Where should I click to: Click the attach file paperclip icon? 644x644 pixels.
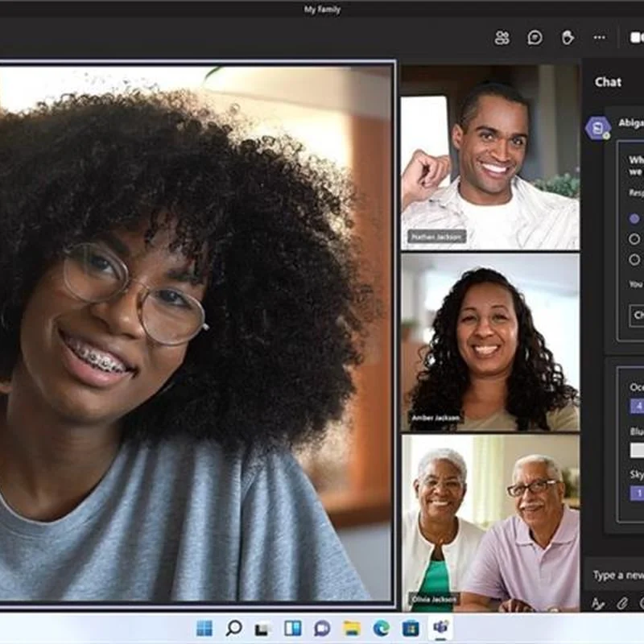click(622, 603)
